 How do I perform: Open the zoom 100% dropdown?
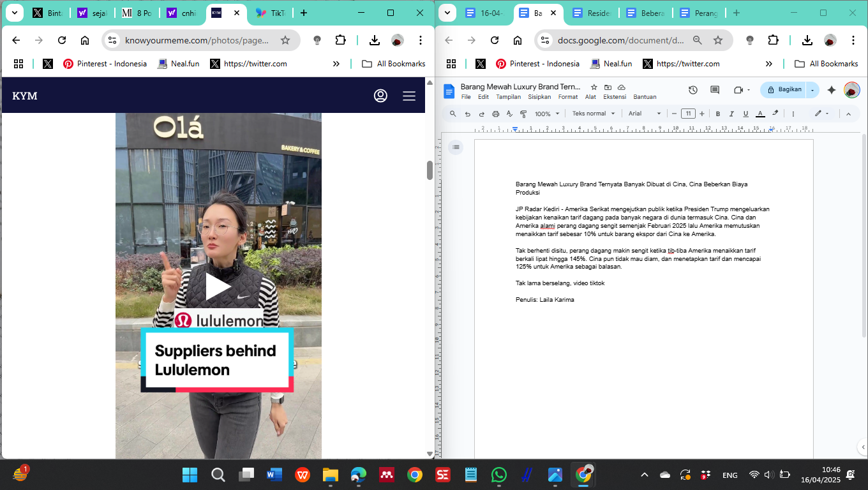547,114
